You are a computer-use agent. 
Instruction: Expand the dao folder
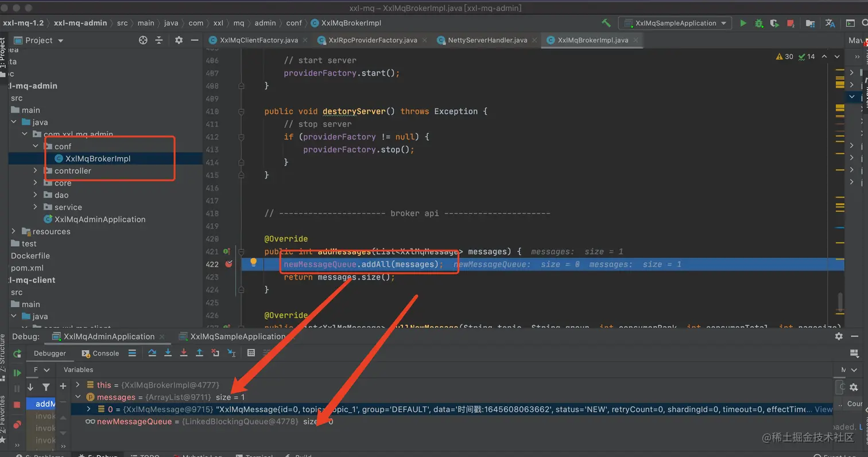click(36, 195)
